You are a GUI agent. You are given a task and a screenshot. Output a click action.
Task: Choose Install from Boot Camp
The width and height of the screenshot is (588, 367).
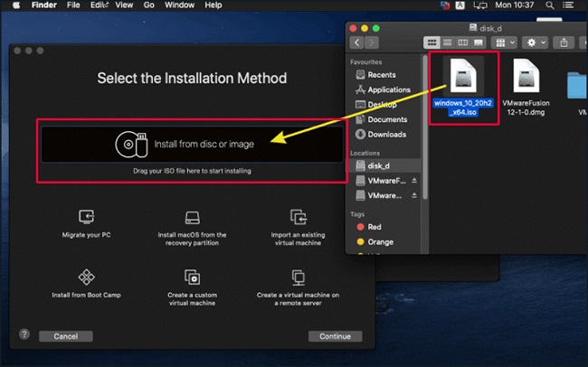[x=87, y=281]
